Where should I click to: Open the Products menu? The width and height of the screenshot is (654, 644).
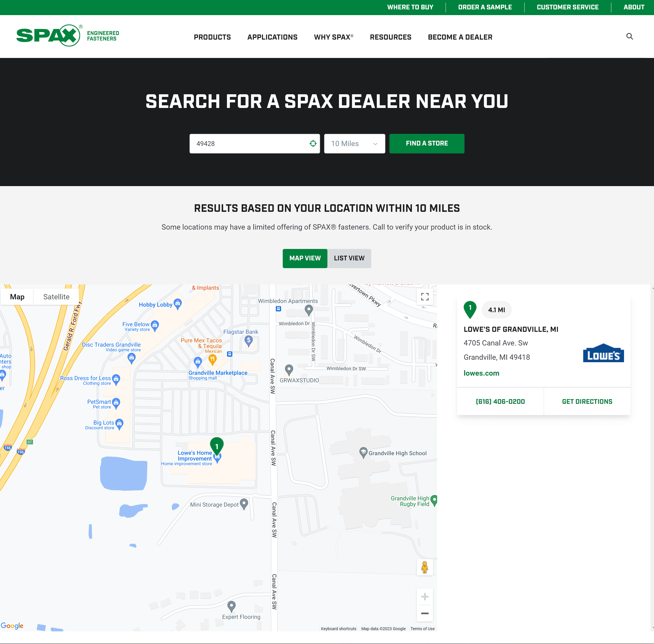(212, 37)
